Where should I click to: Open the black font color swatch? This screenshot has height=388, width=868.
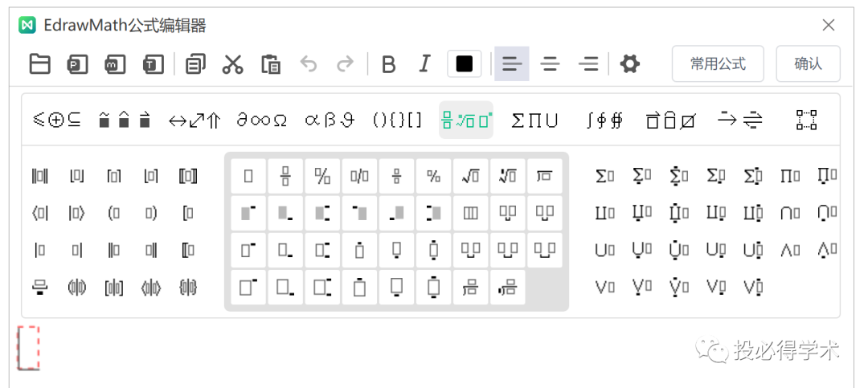pos(465,64)
